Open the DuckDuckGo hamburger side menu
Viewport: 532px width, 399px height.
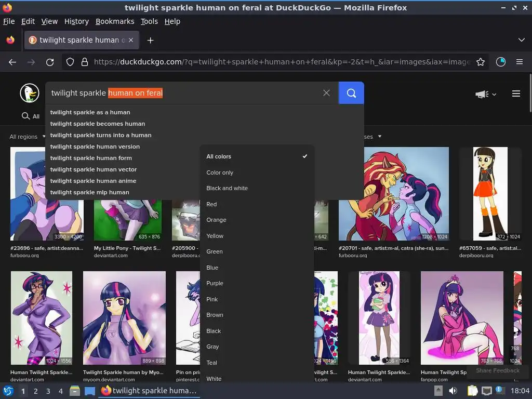click(516, 94)
